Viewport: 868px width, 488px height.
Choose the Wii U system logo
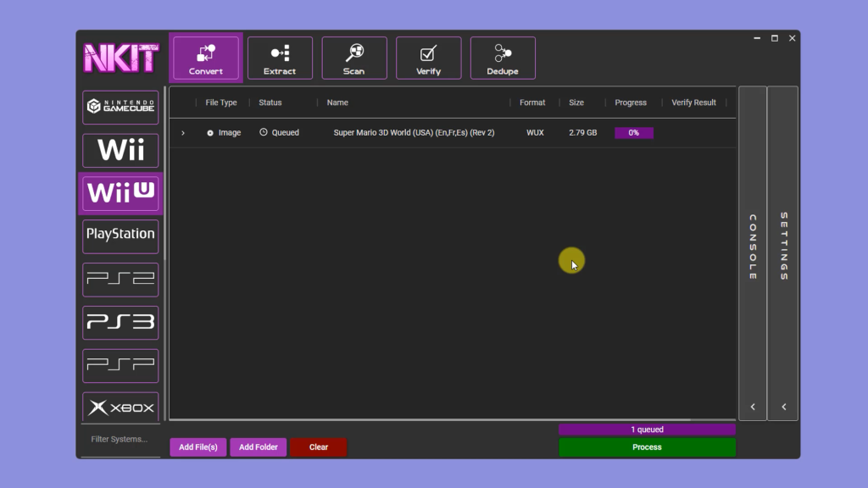pyautogui.click(x=120, y=193)
